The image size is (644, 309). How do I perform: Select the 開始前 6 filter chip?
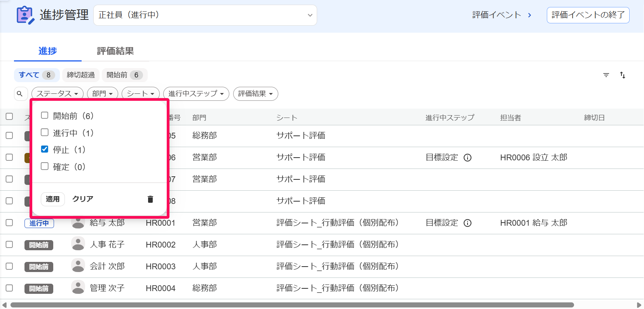point(125,75)
